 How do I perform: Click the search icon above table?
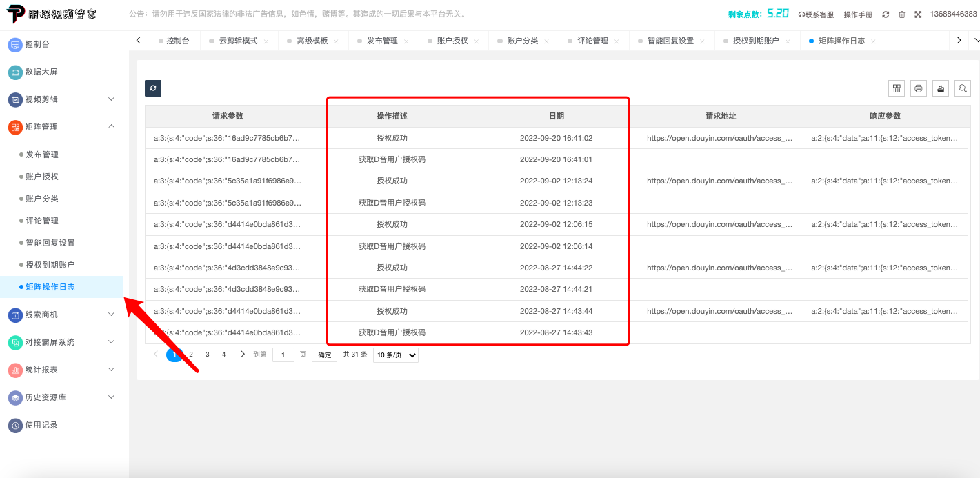(x=963, y=88)
